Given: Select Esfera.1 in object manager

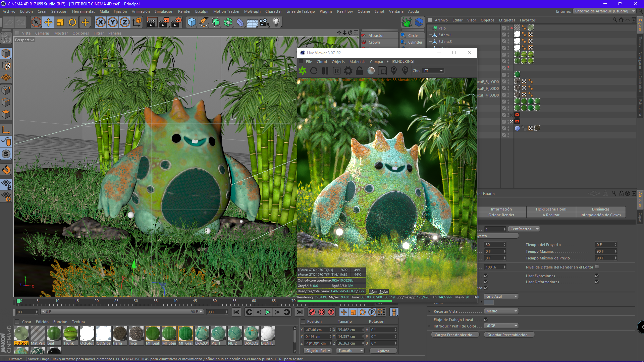Looking at the screenshot, I should (445, 35).
